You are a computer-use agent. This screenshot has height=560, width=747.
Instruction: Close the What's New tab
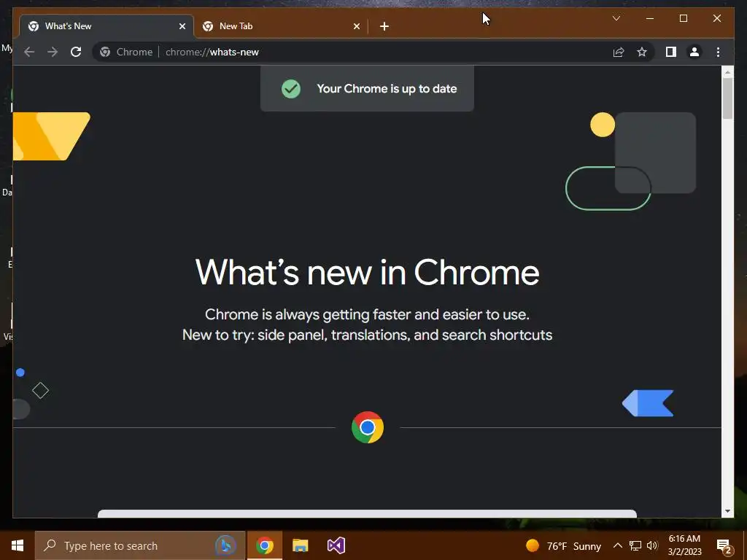click(182, 26)
